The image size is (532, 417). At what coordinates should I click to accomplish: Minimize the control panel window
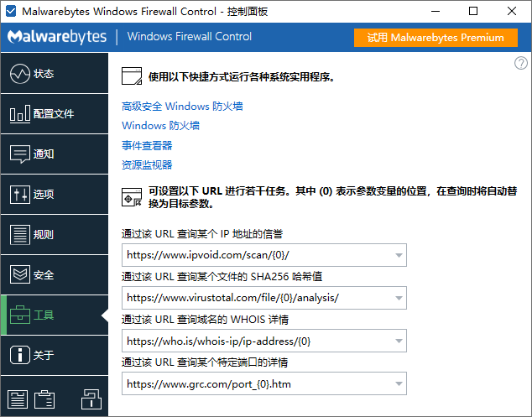coord(436,11)
